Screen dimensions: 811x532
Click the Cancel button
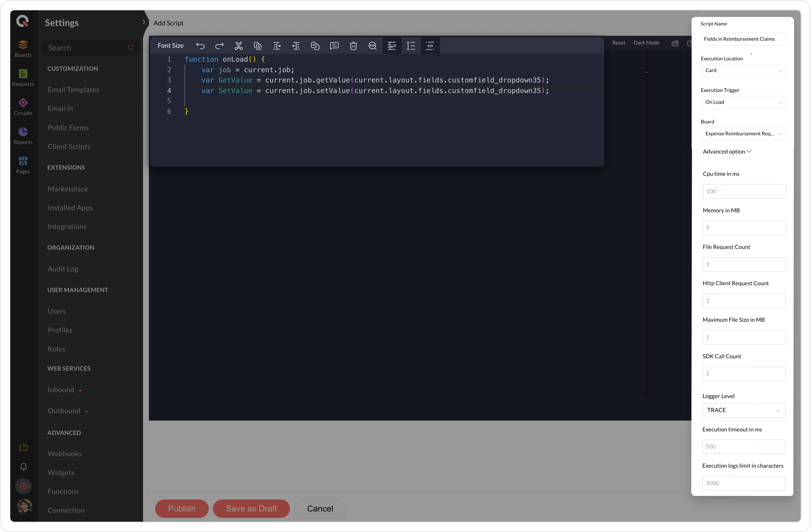point(320,509)
